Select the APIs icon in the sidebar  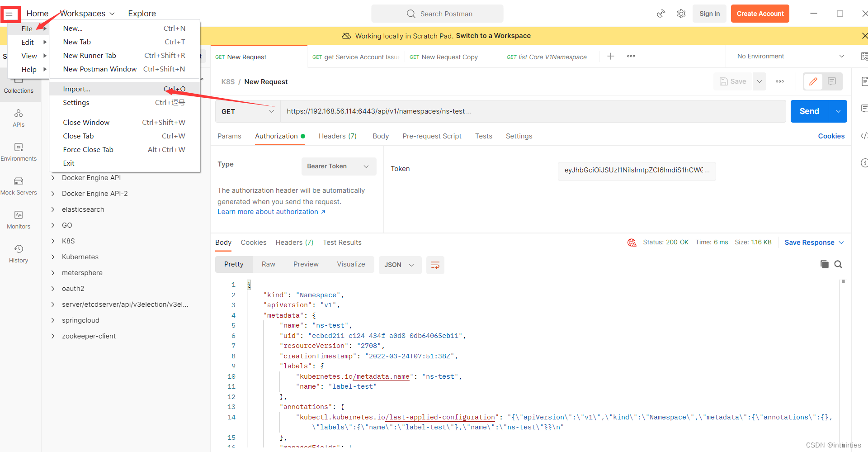pyautogui.click(x=19, y=118)
